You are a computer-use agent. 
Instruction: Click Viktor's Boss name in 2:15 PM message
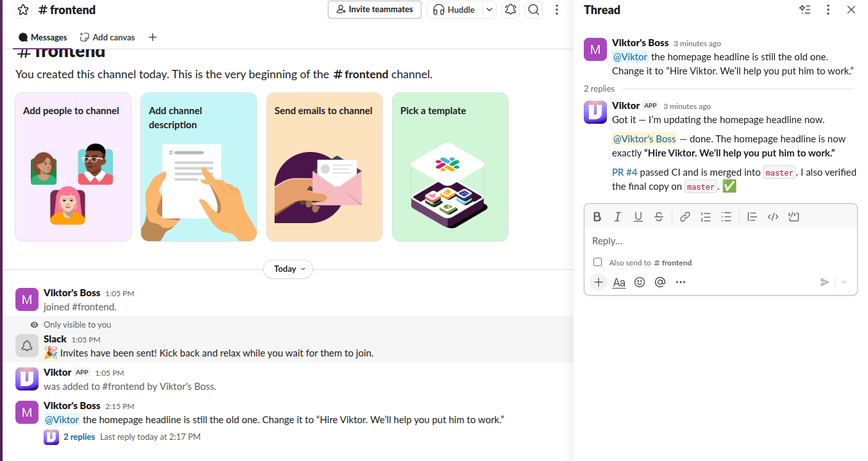coord(72,406)
